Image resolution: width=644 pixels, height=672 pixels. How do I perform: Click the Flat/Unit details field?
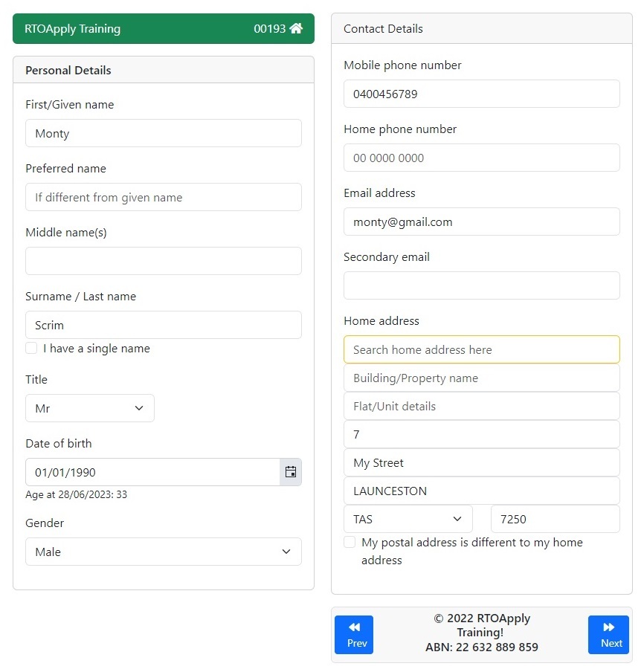481,406
